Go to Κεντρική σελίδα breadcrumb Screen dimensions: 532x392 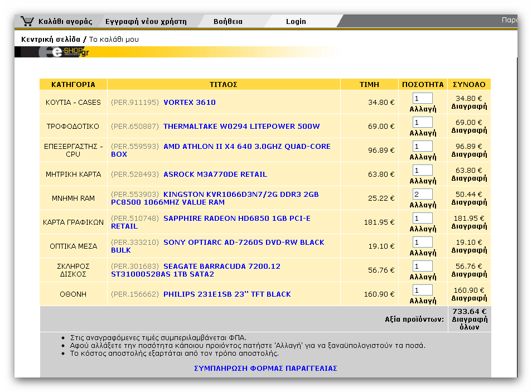[51, 40]
